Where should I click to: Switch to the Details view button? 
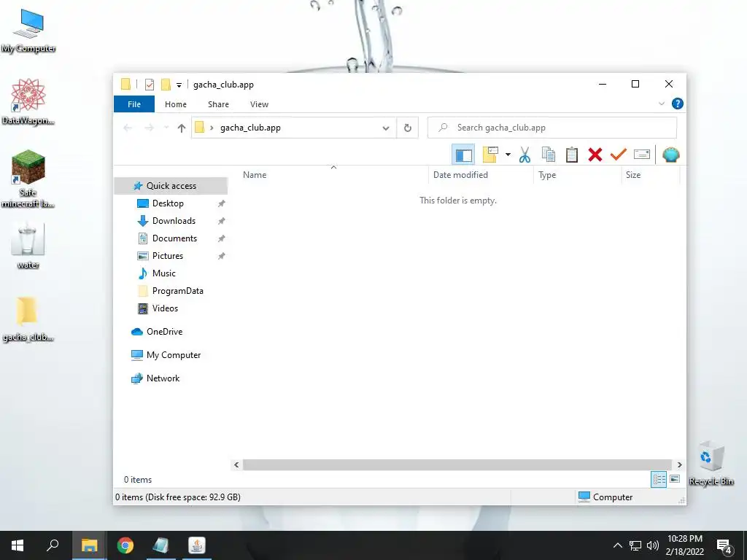tap(659, 479)
